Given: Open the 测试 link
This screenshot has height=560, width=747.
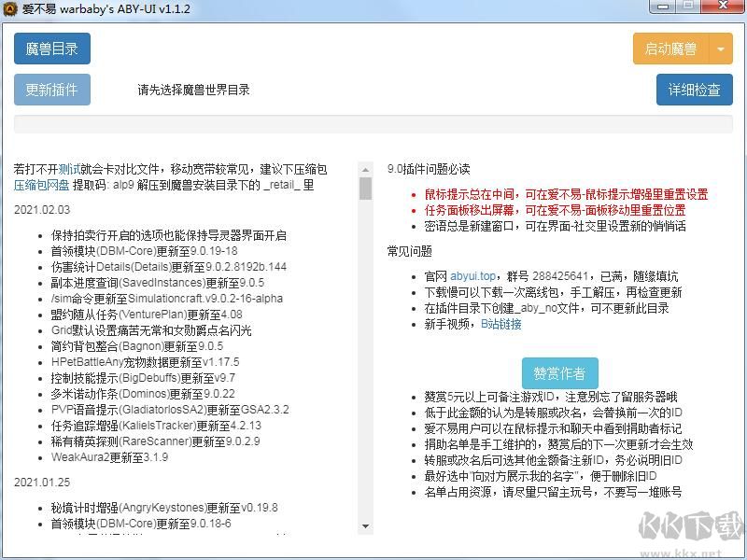Looking at the screenshot, I should [x=69, y=169].
